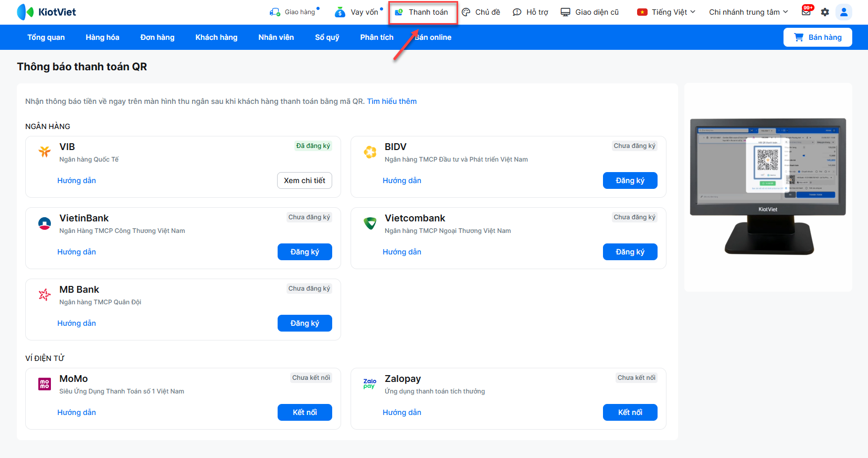Screen dimensions: 868x458
Task: Click Đăng ký for BIDV
Action: point(630,180)
